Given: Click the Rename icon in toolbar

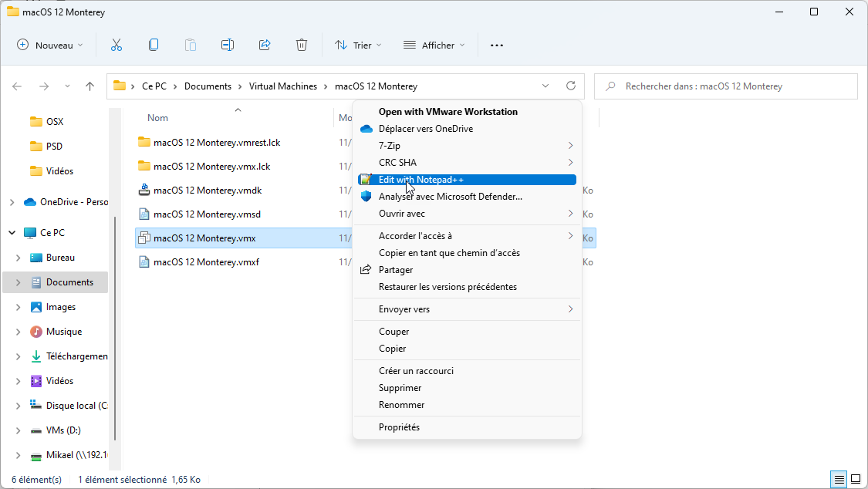Looking at the screenshot, I should [228, 46].
